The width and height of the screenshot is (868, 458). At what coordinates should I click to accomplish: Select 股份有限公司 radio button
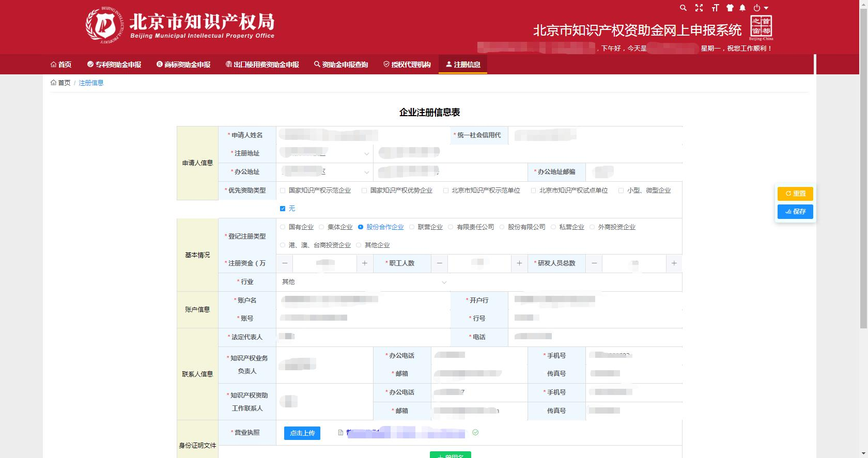coord(502,227)
